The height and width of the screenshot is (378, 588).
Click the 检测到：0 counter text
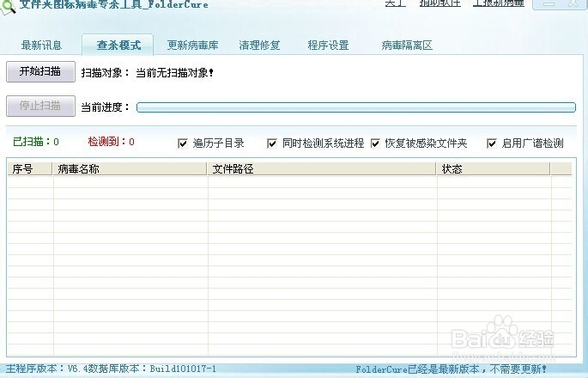111,142
